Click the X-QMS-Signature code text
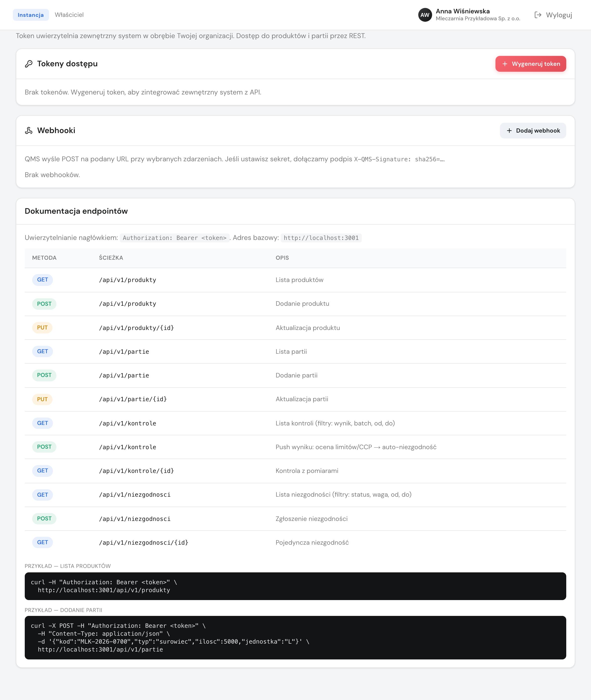Viewport: 591px width, 700px height. click(x=399, y=159)
